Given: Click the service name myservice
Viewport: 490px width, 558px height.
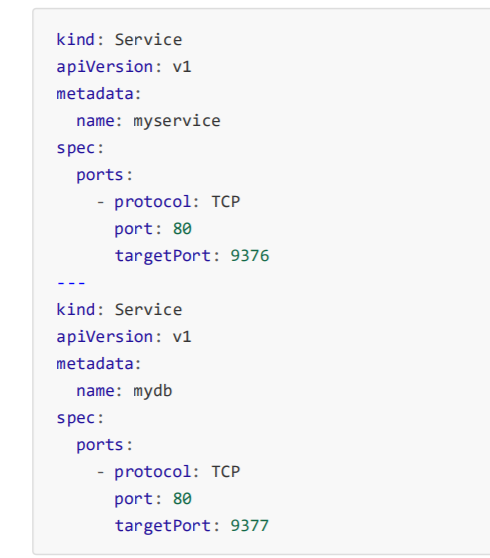Looking at the screenshot, I should (177, 121).
